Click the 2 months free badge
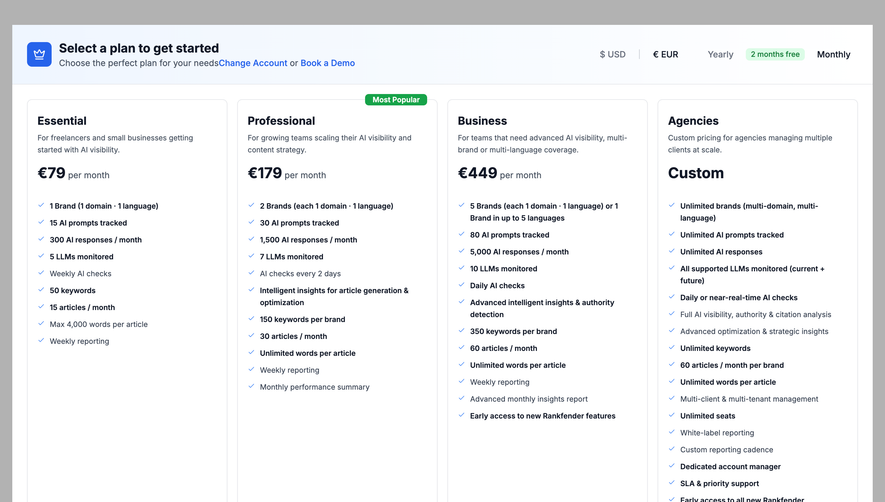 point(775,54)
